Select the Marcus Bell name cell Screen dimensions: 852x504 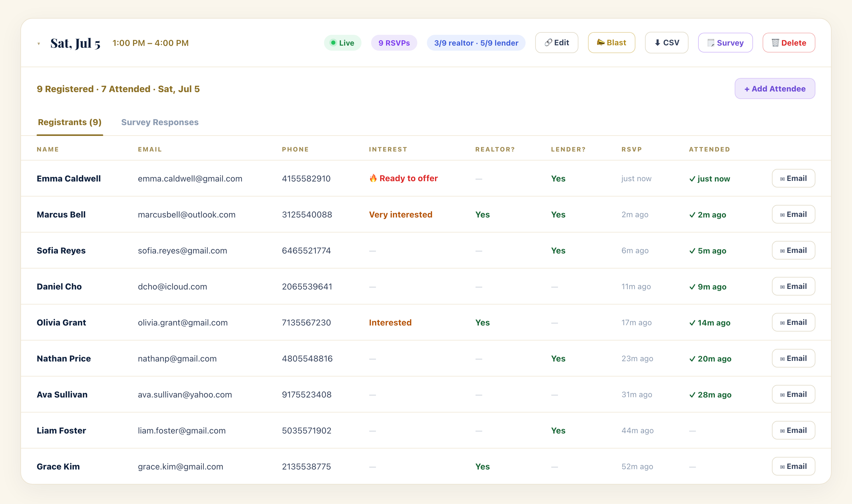[x=61, y=214]
